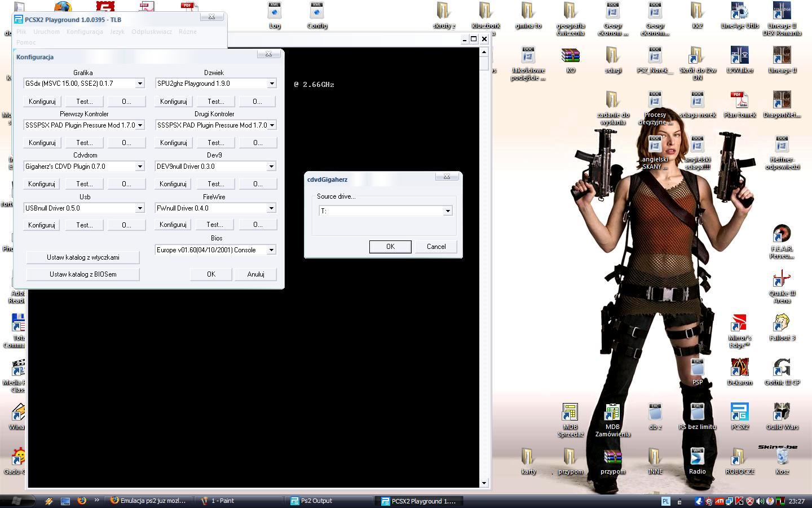This screenshot has height=508, width=812.
Task: Open the Plan tomek PDF file
Action: pyautogui.click(x=740, y=104)
